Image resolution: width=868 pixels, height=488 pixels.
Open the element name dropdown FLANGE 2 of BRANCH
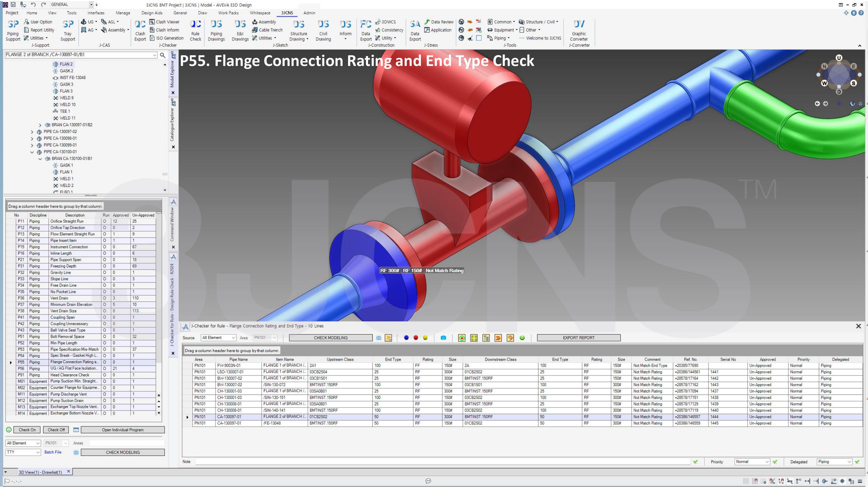(x=155, y=55)
